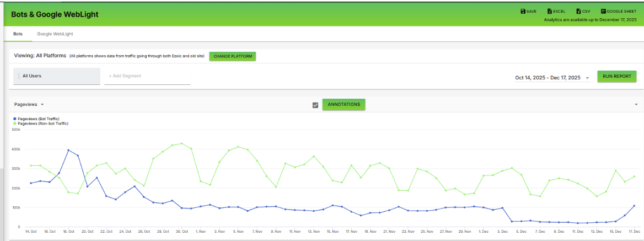Export to Google Sheet via its icon
This screenshot has height=241, width=644.
[x=603, y=12]
